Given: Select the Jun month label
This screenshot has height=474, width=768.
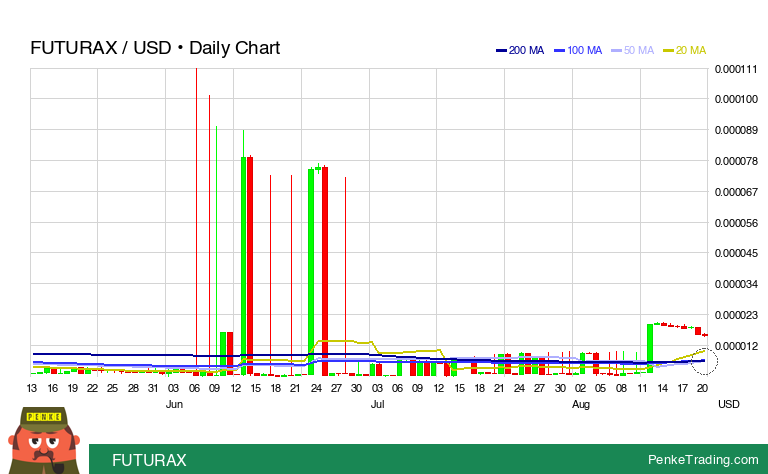Looking at the screenshot, I should pyautogui.click(x=174, y=404).
